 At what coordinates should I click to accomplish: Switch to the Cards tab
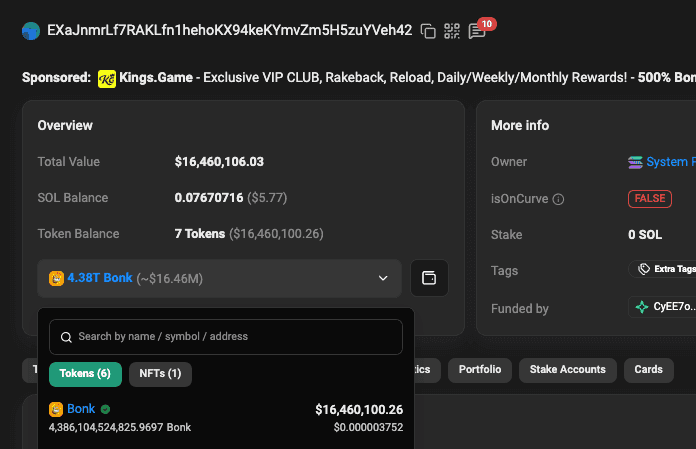coord(649,370)
